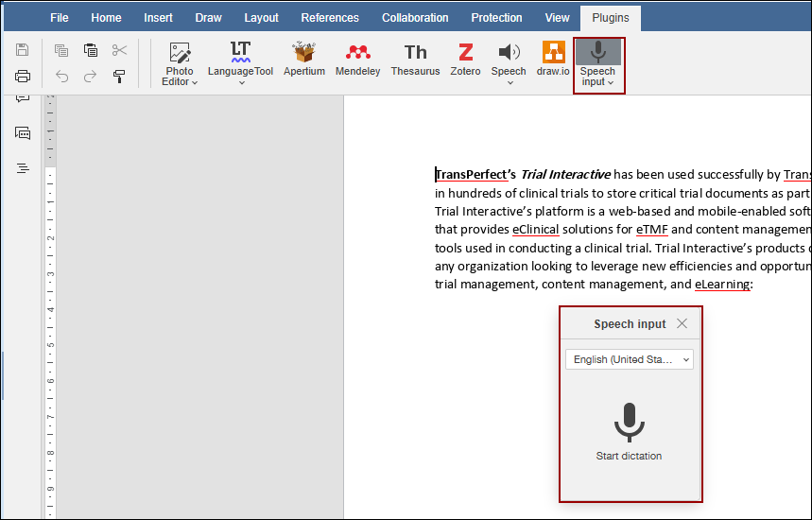Select the Copy style paint roller

[119, 77]
